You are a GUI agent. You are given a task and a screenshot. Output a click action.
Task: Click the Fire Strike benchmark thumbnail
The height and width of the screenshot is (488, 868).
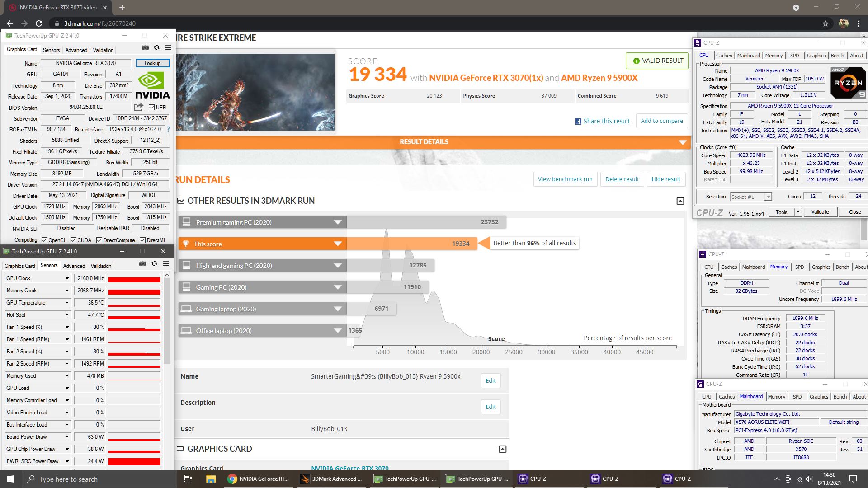(255, 92)
